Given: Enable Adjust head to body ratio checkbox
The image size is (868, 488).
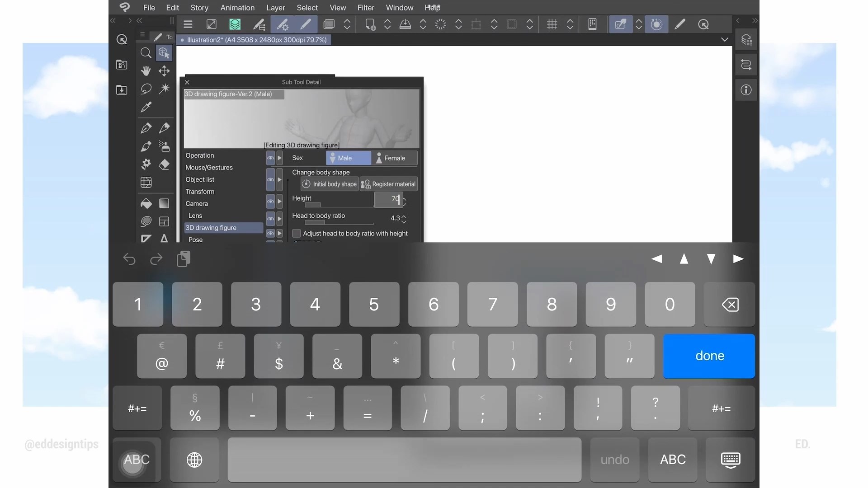Looking at the screenshot, I should point(297,234).
